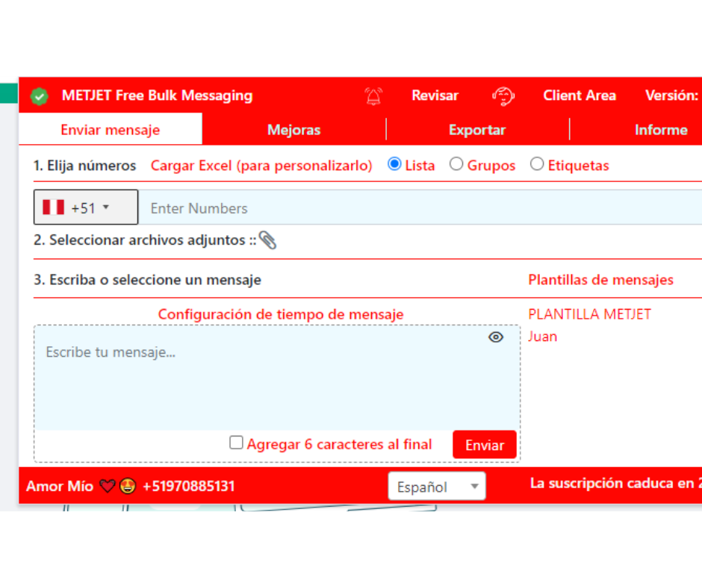Select the Juan message template

coord(543,337)
